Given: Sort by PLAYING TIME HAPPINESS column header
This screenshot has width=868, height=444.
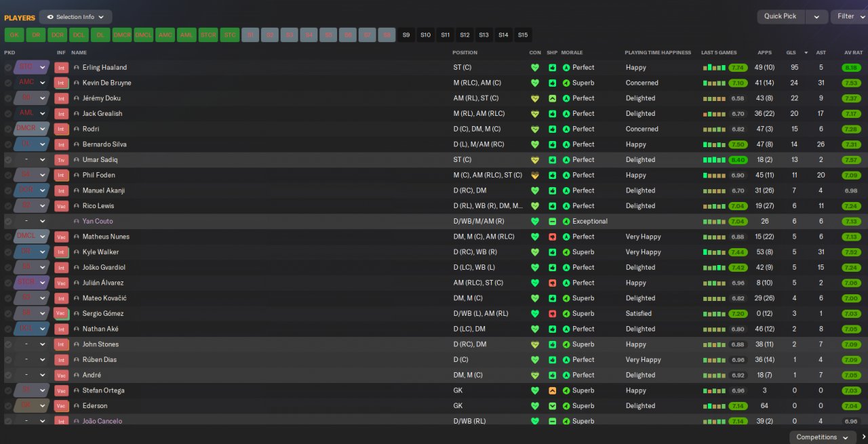Looking at the screenshot, I should coord(658,52).
